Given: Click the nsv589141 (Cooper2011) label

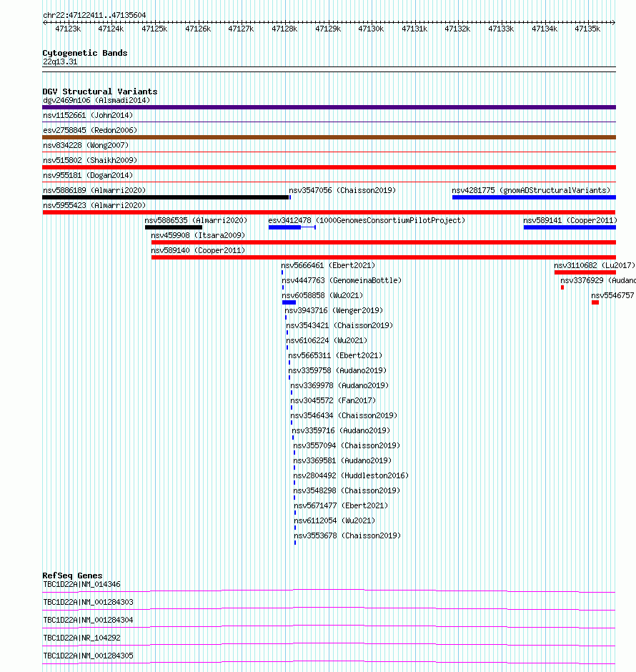Looking at the screenshot, I should (570, 220).
